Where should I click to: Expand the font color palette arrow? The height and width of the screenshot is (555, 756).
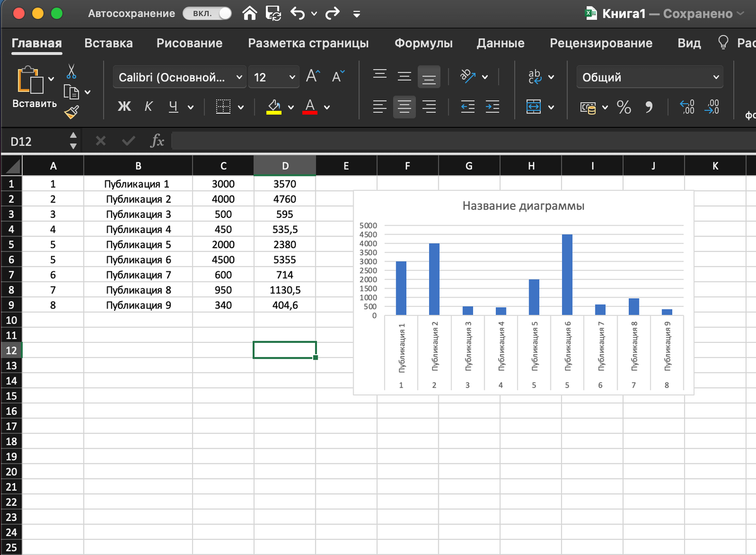(327, 108)
